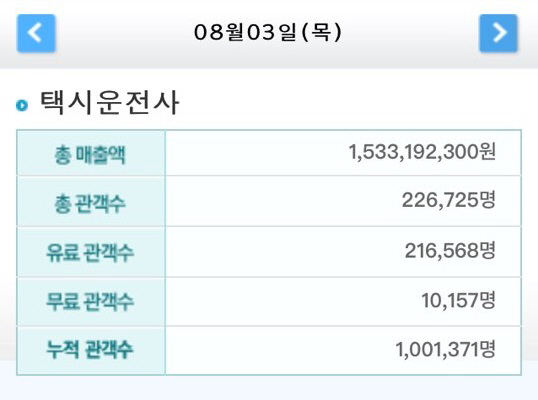
Task: Click the 10,157명 free audience value
Action: pos(458,301)
